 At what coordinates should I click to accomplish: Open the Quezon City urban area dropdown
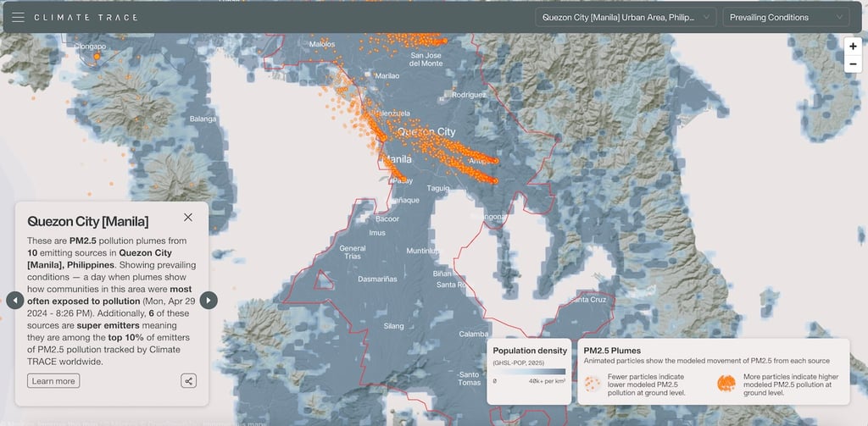pos(626,17)
